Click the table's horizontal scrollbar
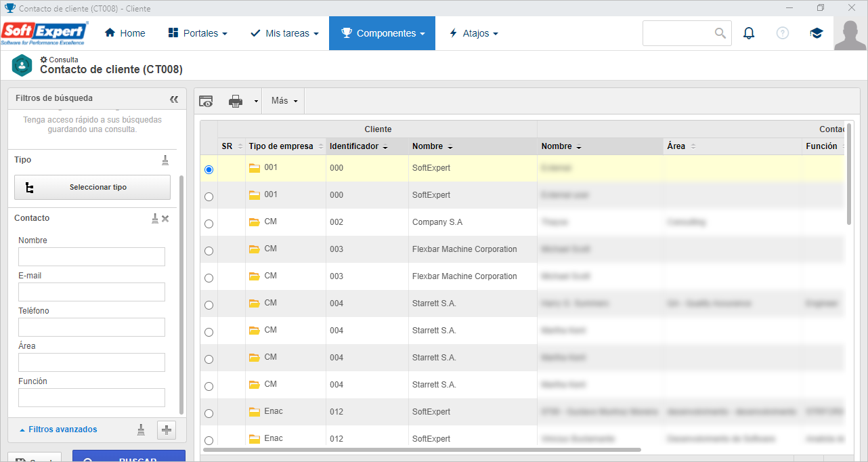This screenshot has width=868, height=462. click(422, 449)
